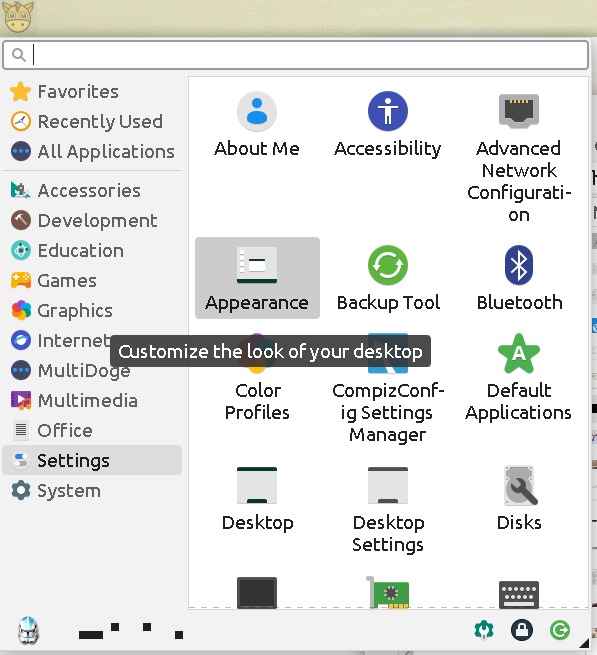Open the Desktop settings item
Screen dimensions: 597x655
pos(257,499)
